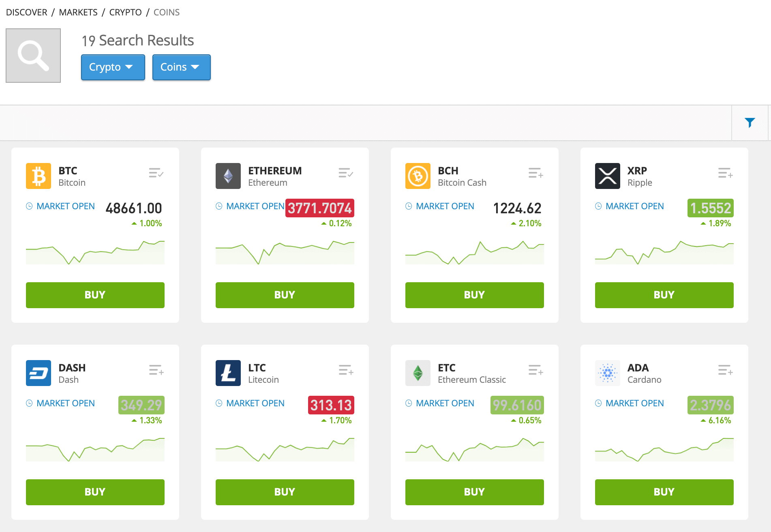Click the Cardano name label
Image resolution: width=771 pixels, height=532 pixels.
(645, 380)
